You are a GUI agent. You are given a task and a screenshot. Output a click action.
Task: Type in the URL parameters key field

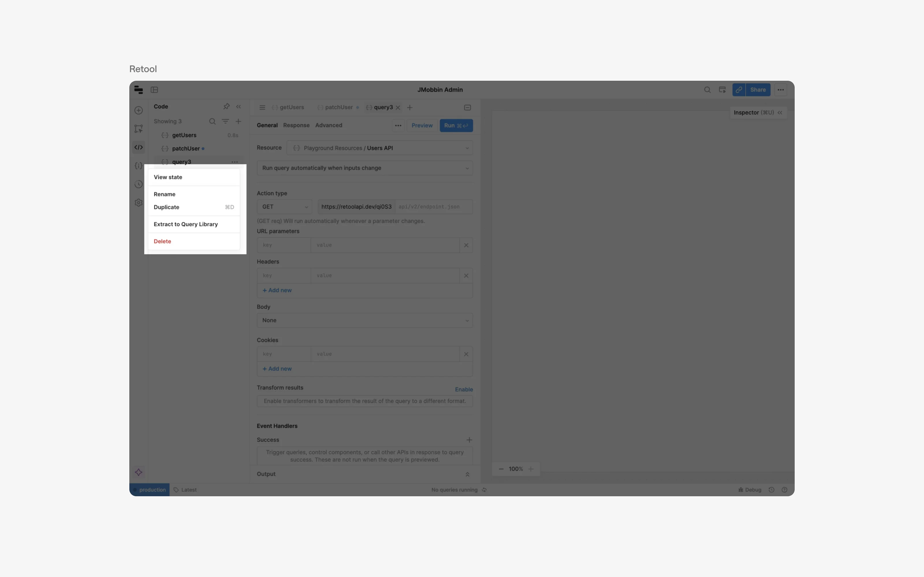tap(283, 245)
